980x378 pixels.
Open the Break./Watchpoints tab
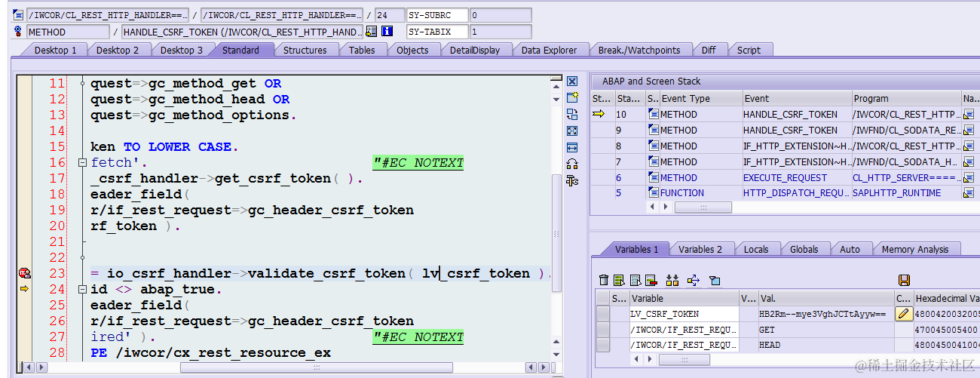[x=639, y=50]
